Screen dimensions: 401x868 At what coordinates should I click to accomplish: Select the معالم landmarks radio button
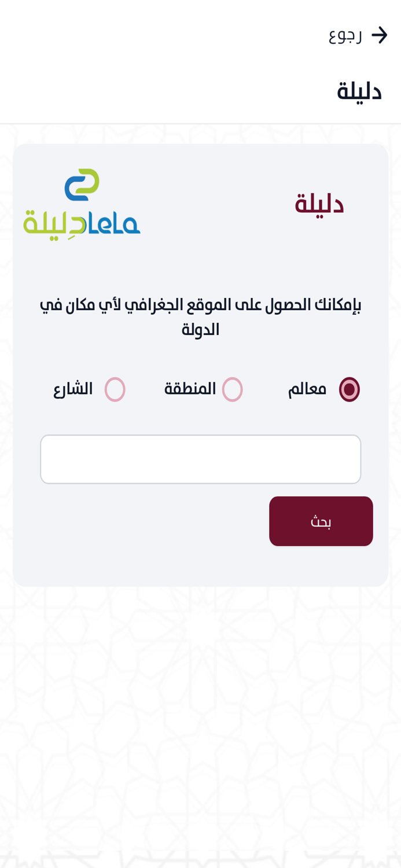[350, 389]
